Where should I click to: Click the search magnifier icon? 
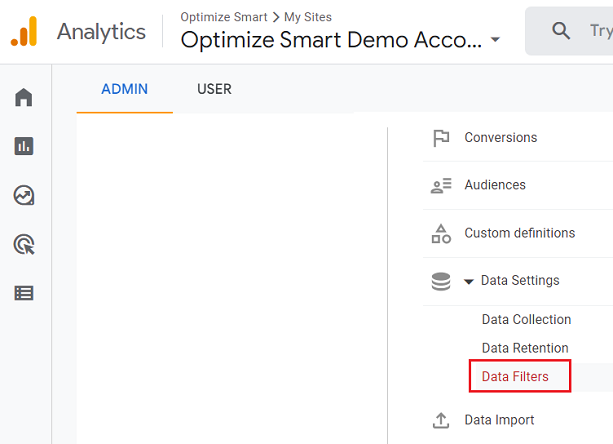tap(561, 30)
